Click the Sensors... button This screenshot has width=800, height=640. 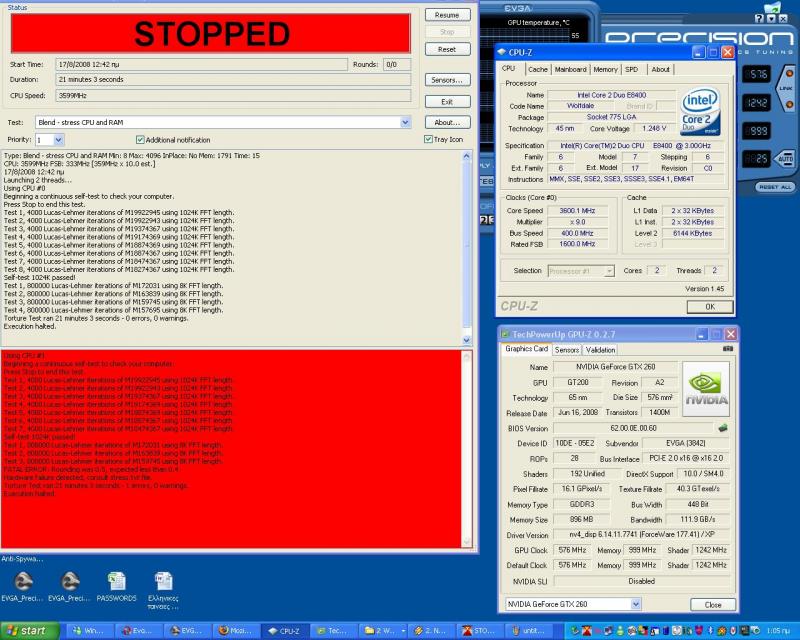447,80
